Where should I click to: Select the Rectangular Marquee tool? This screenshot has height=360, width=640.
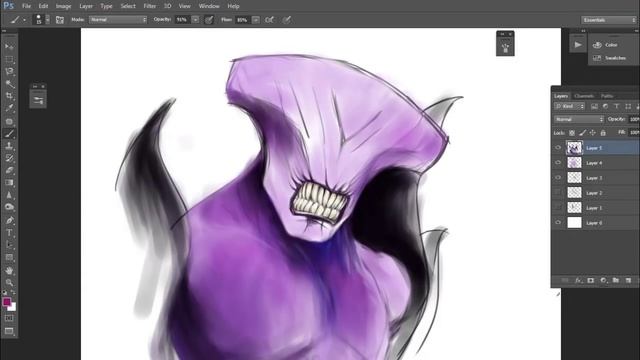coord(9,59)
